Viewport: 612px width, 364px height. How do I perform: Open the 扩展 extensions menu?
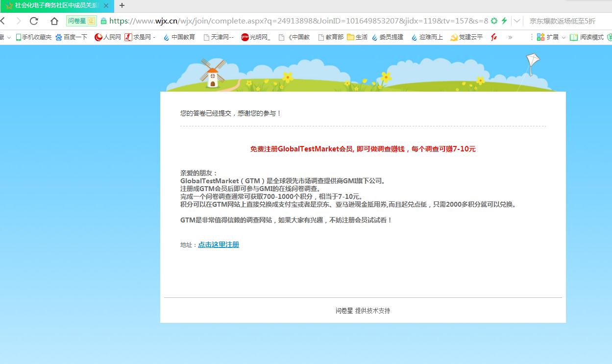click(x=551, y=37)
